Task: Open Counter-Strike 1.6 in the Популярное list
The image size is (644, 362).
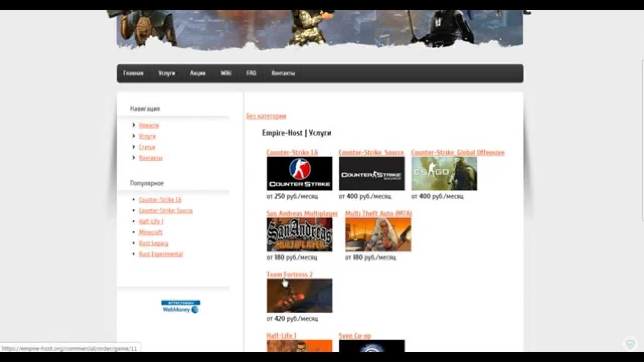Action: point(160,200)
